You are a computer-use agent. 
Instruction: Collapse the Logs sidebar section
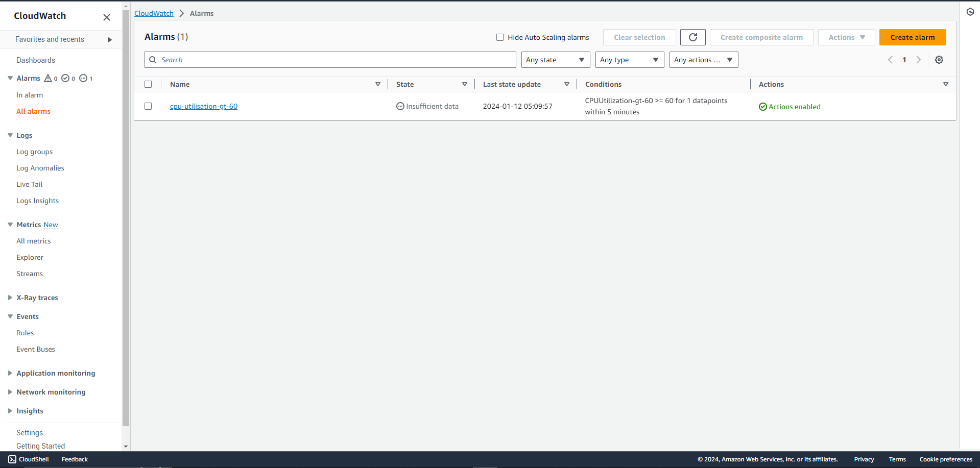(x=10, y=135)
